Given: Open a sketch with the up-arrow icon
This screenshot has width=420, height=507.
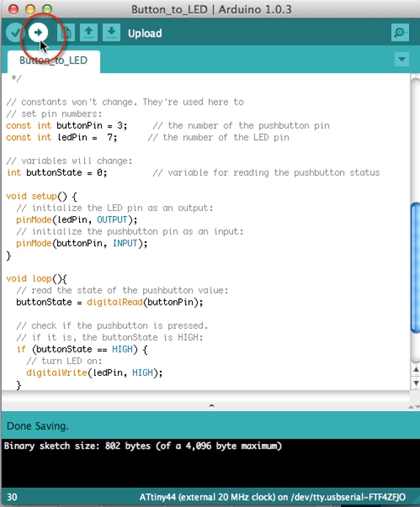Looking at the screenshot, I should coord(89,32).
